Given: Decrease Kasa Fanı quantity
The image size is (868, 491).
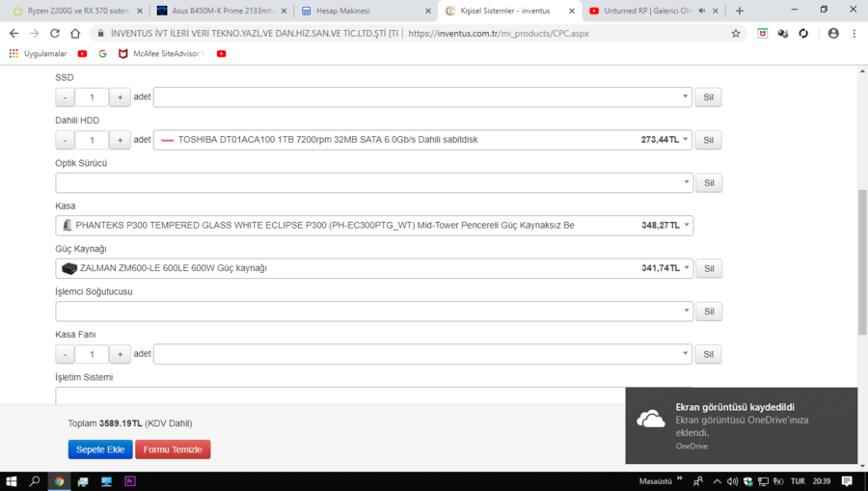Looking at the screenshot, I should (65, 354).
